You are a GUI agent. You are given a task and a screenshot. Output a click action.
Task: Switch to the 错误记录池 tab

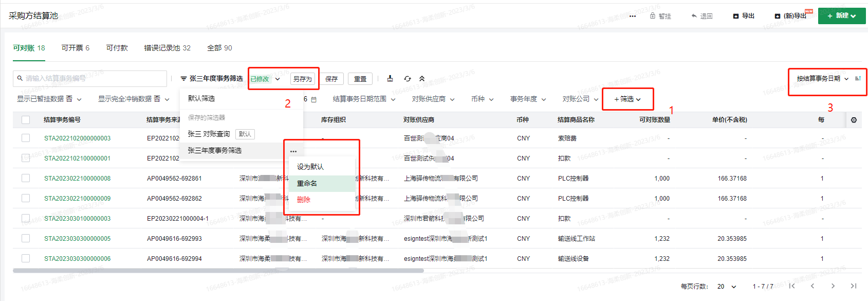point(168,48)
